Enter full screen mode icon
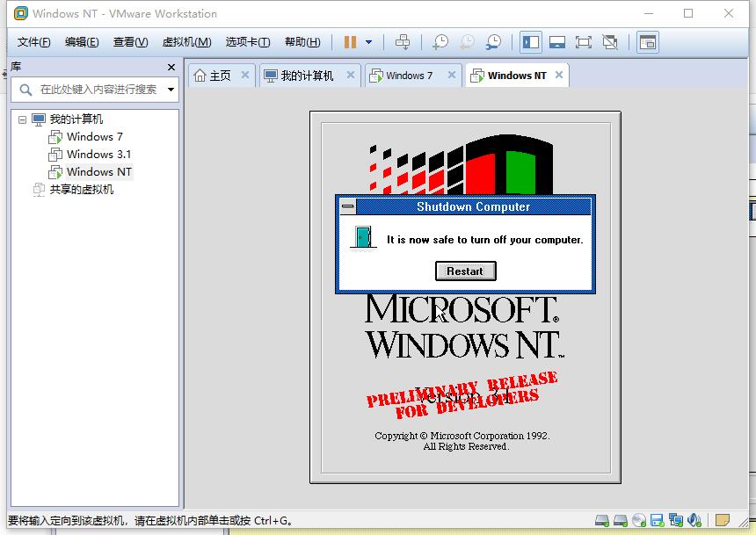This screenshot has width=756, height=535. (584, 42)
